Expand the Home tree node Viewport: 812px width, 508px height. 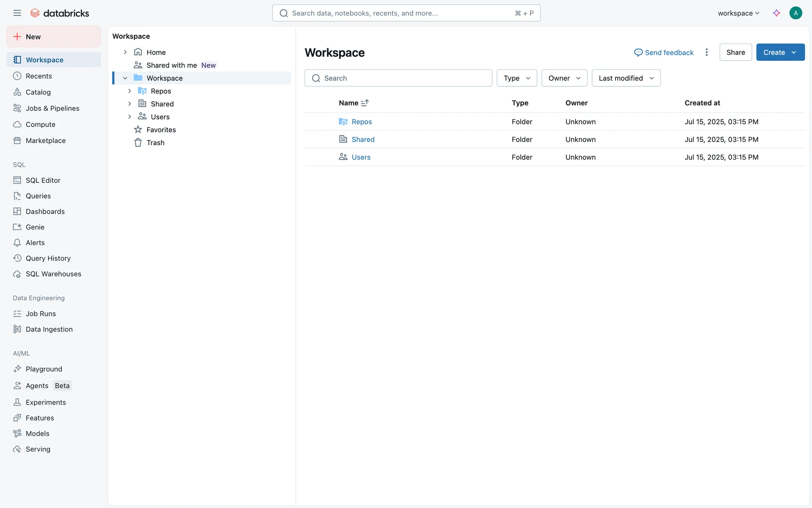coord(125,52)
